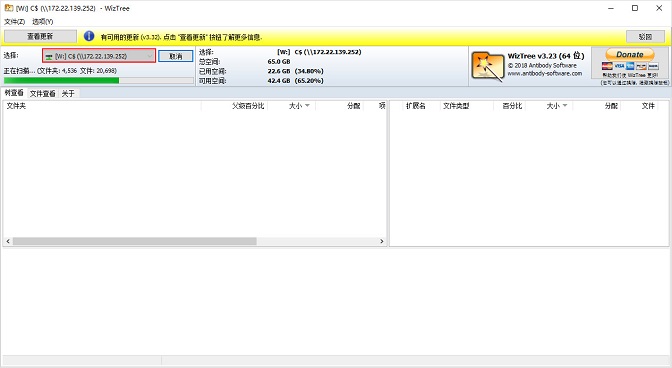Screen dimensions: 672x368
Task: Click the right arrow of horizontal scrollbar
Action: [x=381, y=242]
